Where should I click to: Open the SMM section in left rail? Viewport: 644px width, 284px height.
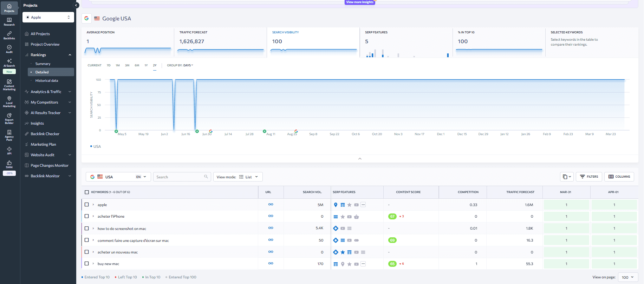point(9,164)
